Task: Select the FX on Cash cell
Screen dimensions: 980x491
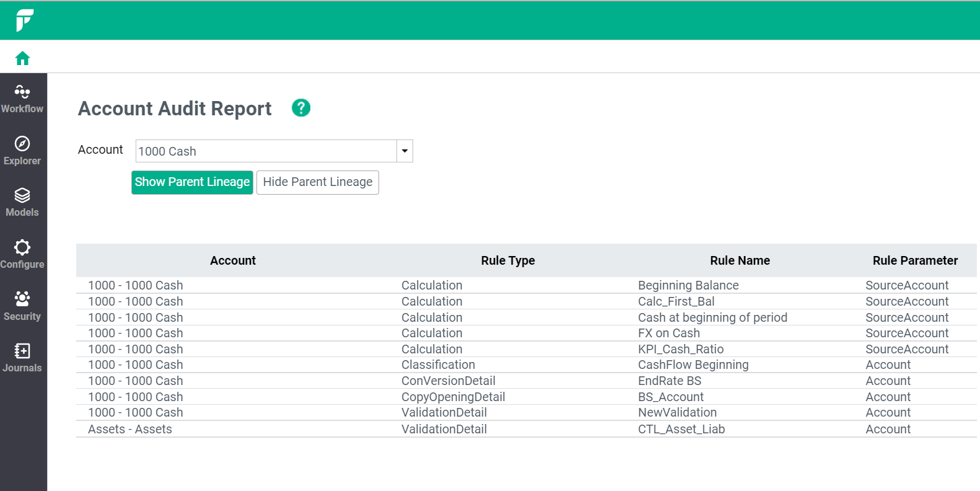Action: 669,333
